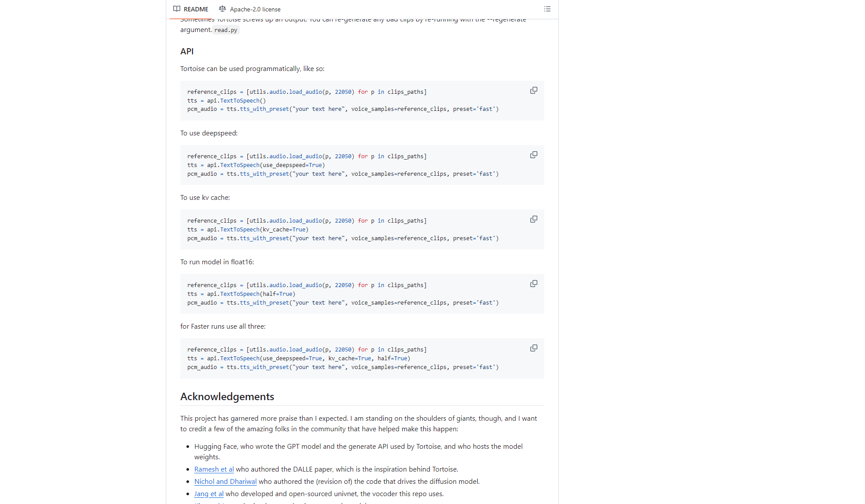Switch to the README tab label
The height and width of the screenshot is (504, 865).
196,9
